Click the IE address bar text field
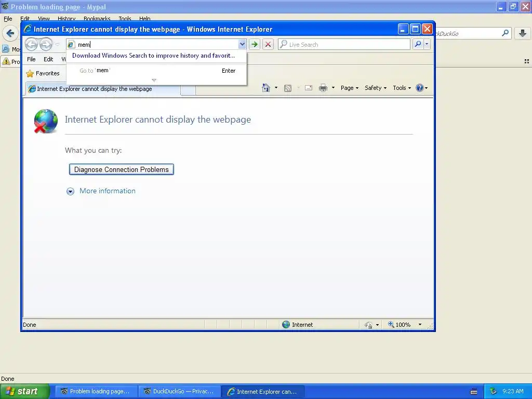Viewport: 532px width, 399px height. pyautogui.click(x=157, y=45)
